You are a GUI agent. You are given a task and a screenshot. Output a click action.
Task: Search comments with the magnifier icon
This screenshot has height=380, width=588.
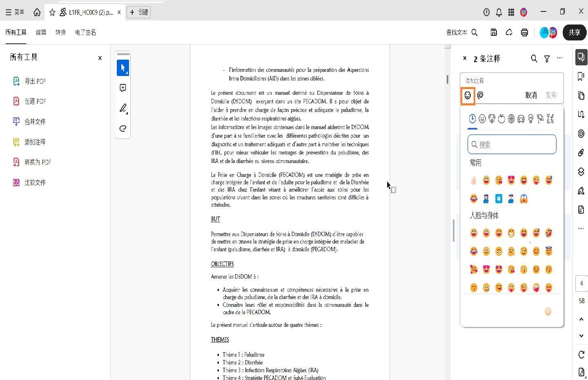[x=534, y=59]
